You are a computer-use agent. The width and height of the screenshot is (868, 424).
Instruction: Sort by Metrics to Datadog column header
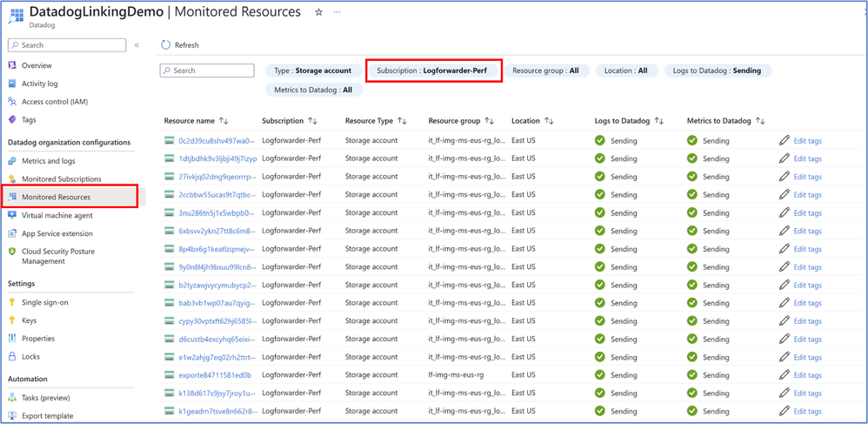[725, 121]
